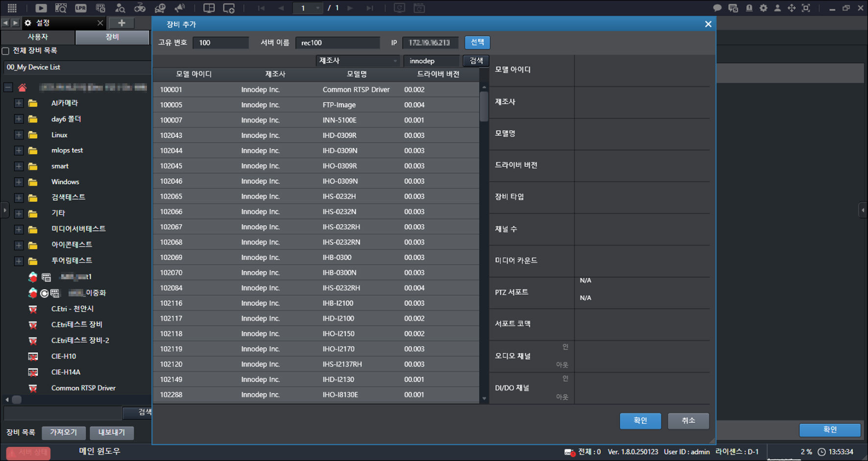Viewport: 868px width, 461px height.
Task: Select the 장비 tab
Action: 112,37
